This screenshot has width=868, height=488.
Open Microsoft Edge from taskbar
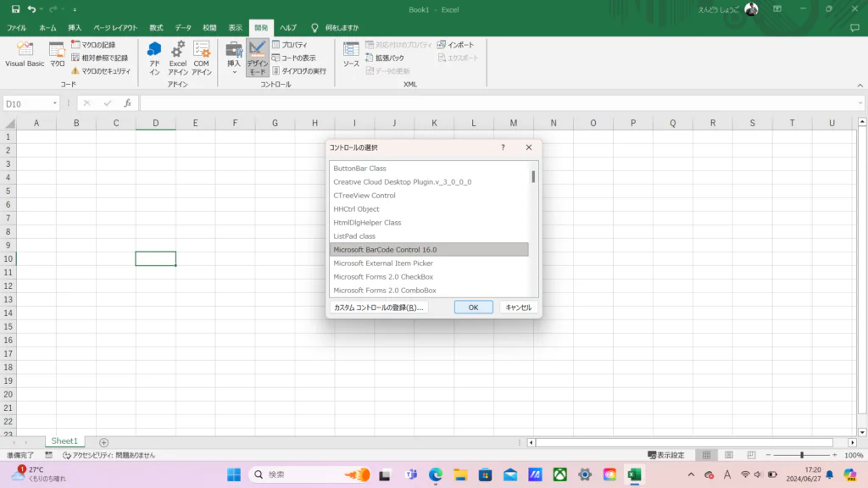[x=436, y=474]
